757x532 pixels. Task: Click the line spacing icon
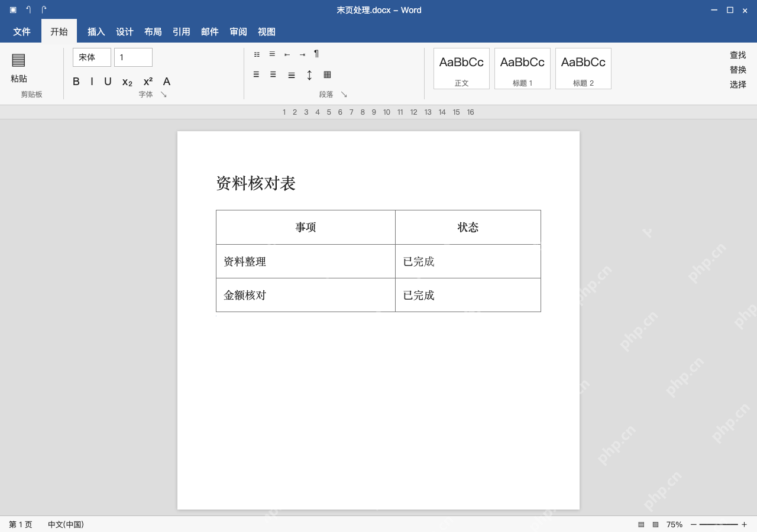(x=309, y=75)
